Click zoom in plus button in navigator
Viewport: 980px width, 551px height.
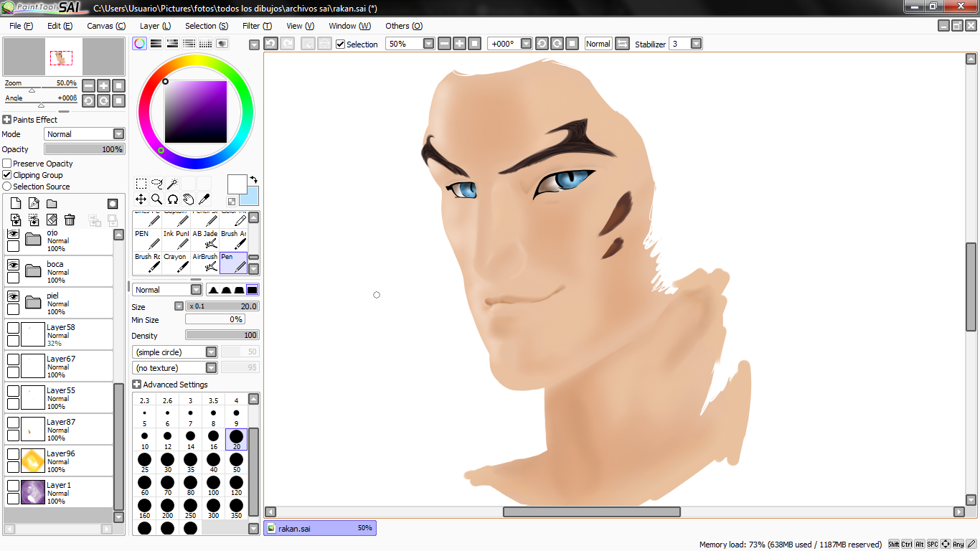click(104, 85)
